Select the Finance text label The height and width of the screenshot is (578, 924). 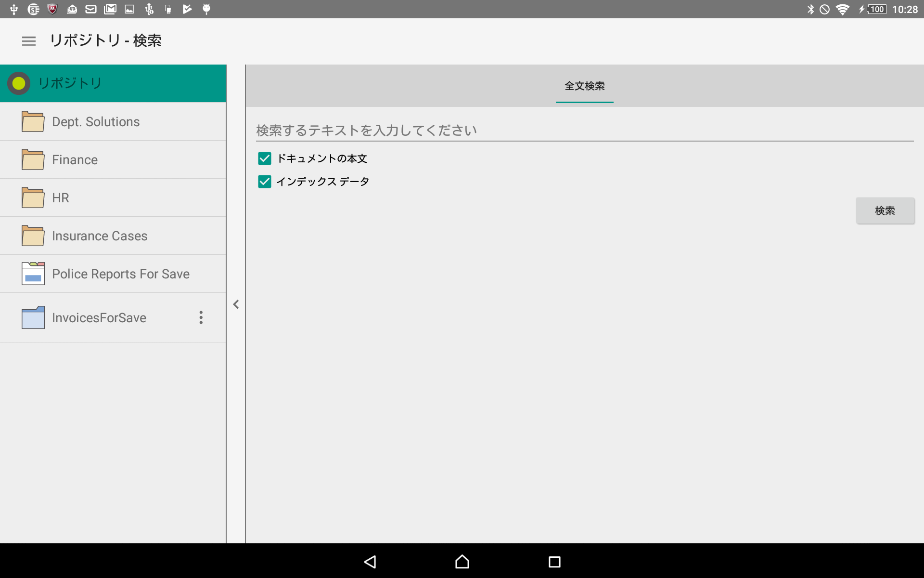coord(75,160)
